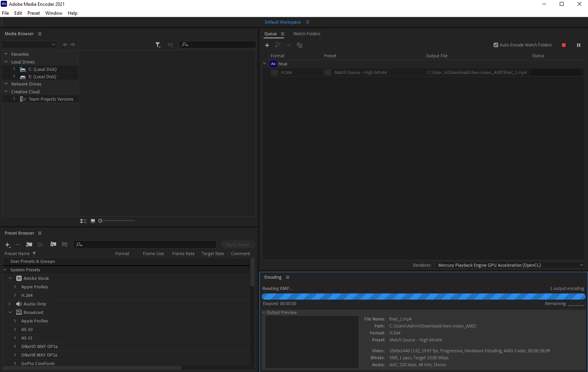Click the encoding progress bar
The width and height of the screenshot is (588, 372).
pos(423,297)
